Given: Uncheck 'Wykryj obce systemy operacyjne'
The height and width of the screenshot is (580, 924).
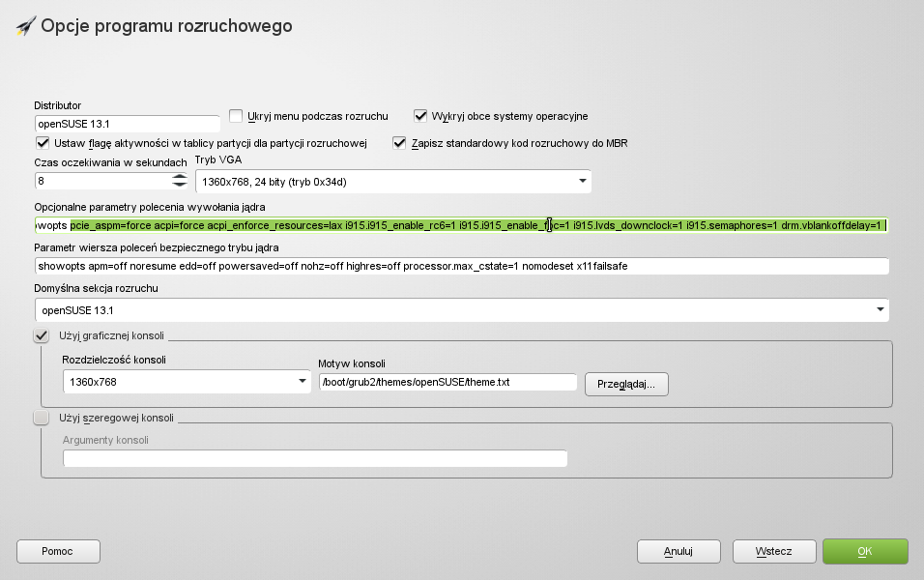Looking at the screenshot, I should point(420,116).
